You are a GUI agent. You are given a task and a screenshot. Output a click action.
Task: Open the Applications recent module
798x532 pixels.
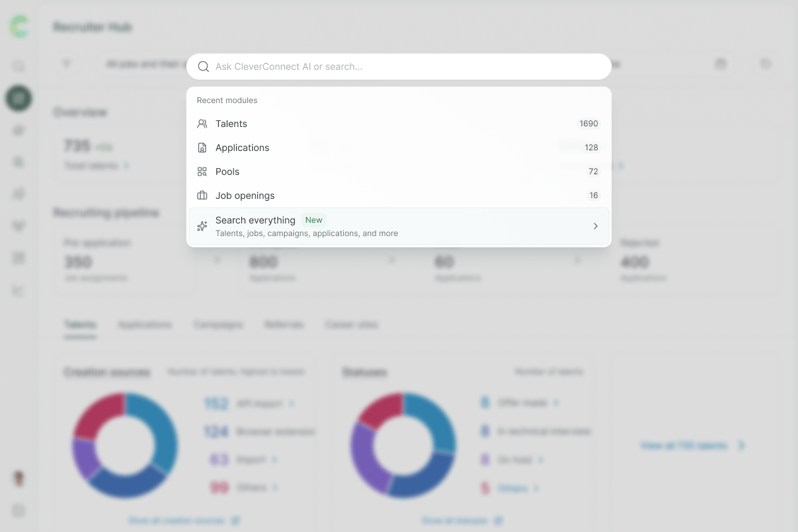[x=399, y=148]
